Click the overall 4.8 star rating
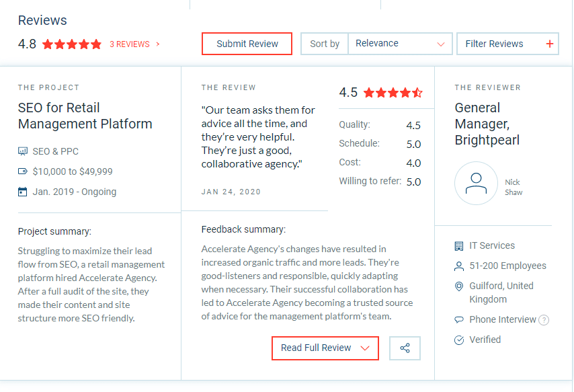 [x=72, y=44]
